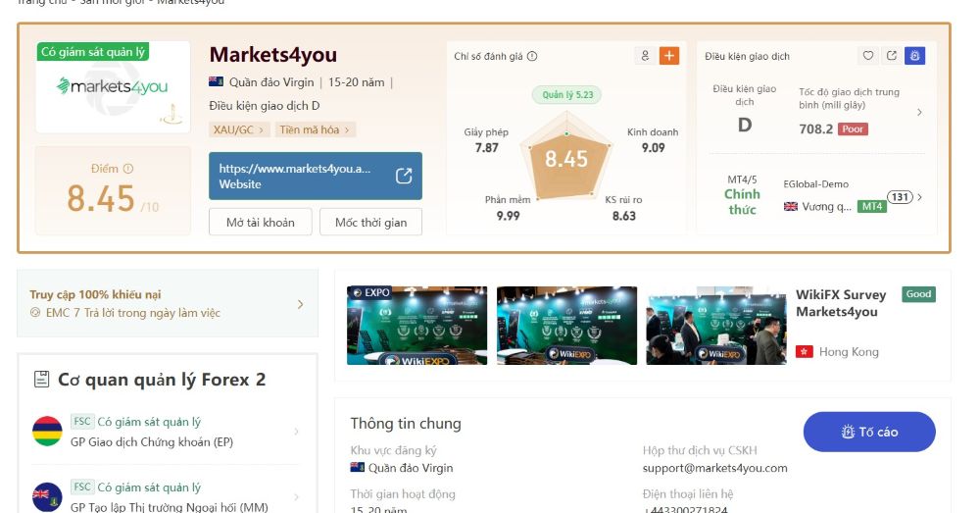Open the Truy cập 100% khiếu nại banner arrow
Screen dimensions: 980x513
(301, 304)
